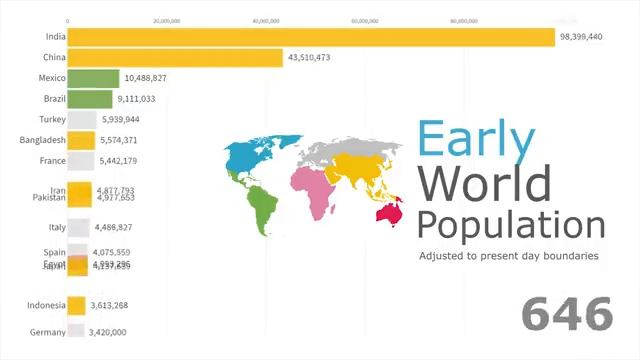Viewport: 640px width, 360px height.
Task: Click the 80,000,000 axis tick label
Action: [464, 21]
